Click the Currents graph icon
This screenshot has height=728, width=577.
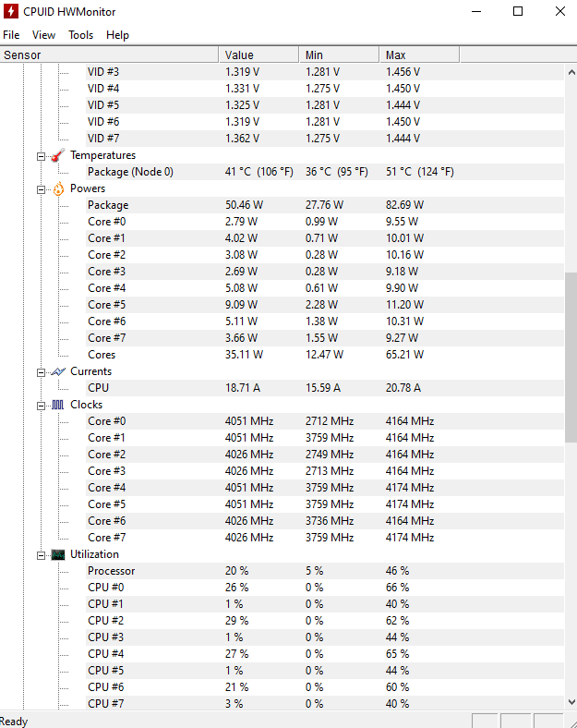click(58, 372)
